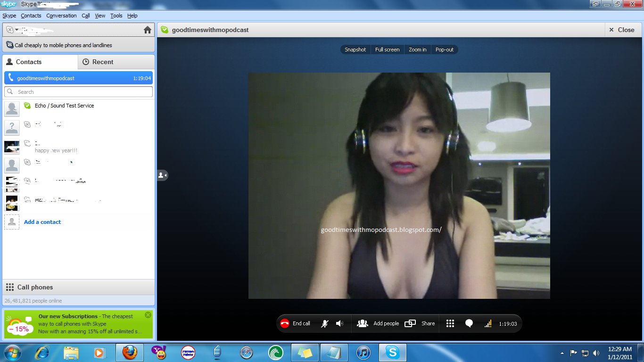Open the dial pad grid icon
The image size is (644, 362).
click(450, 323)
